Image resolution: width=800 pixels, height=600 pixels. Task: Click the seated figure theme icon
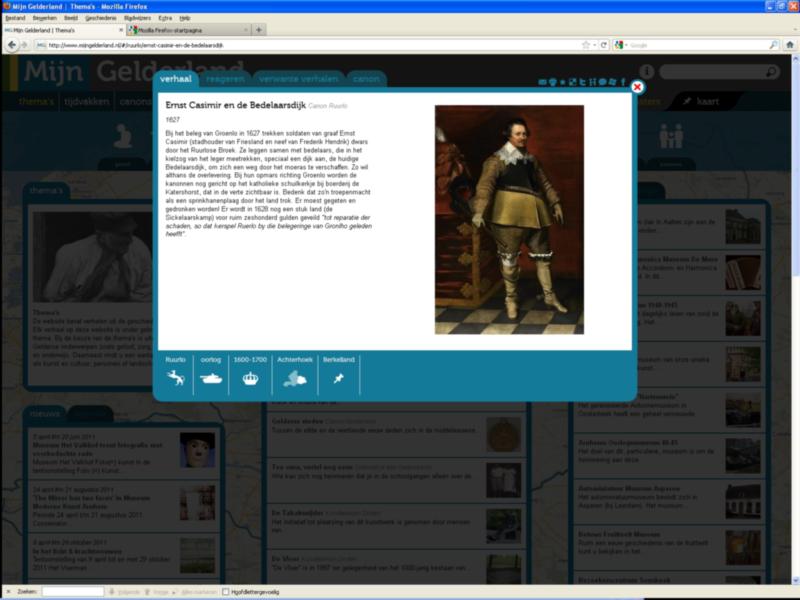pos(123,136)
